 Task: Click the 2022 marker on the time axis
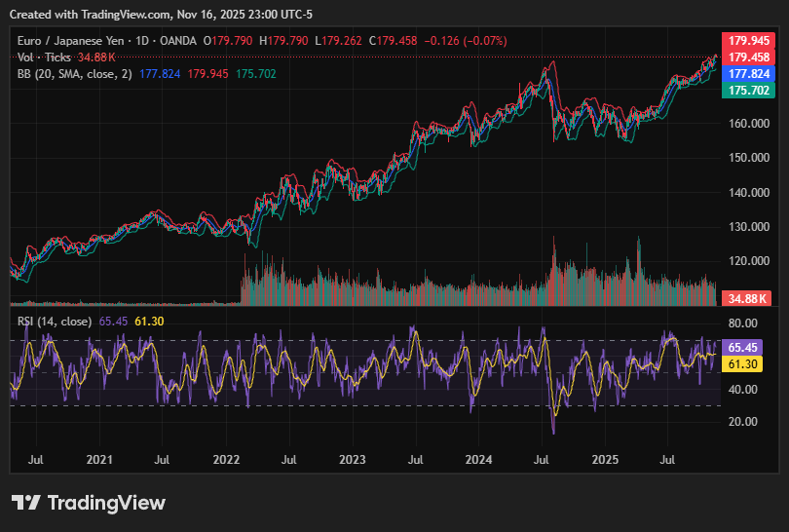pos(226,458)
